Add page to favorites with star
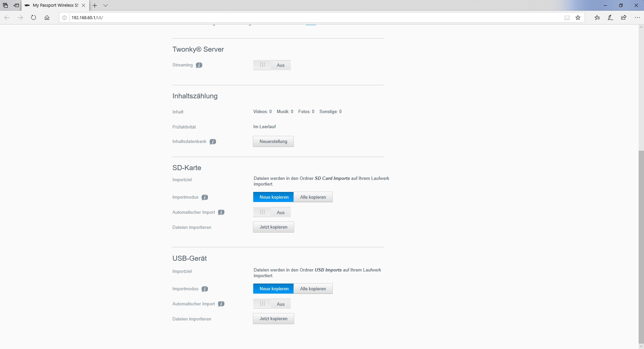This screenshot has width=644, height=349. (x=578, y=18)
